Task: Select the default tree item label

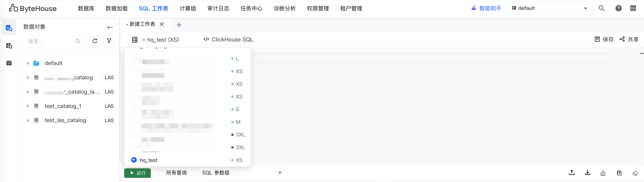Action: click(x=53, y=63)
